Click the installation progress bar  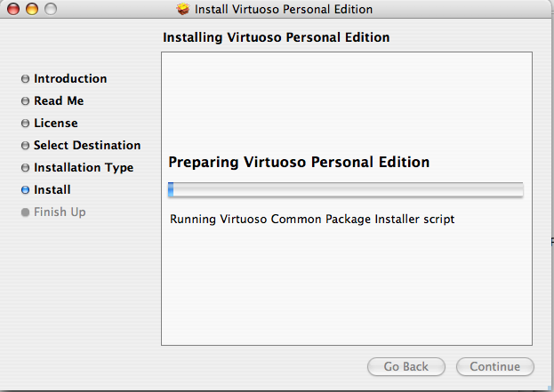pos(346,189)
